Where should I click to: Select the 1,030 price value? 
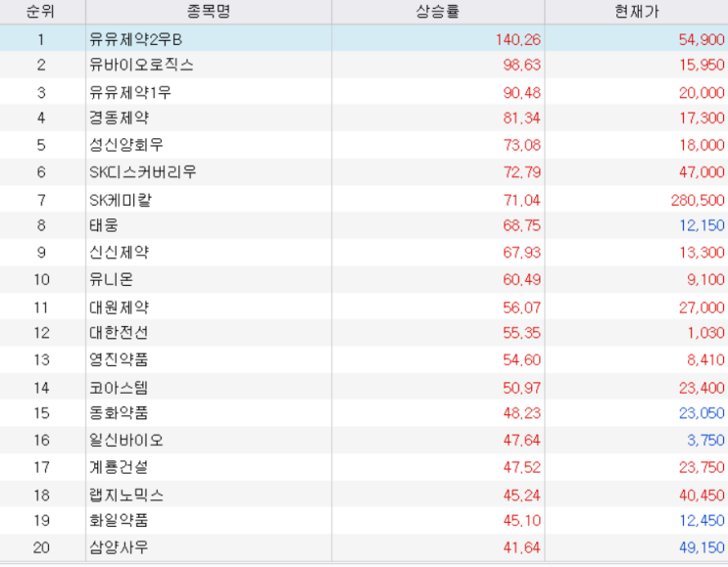coord(705,332)
